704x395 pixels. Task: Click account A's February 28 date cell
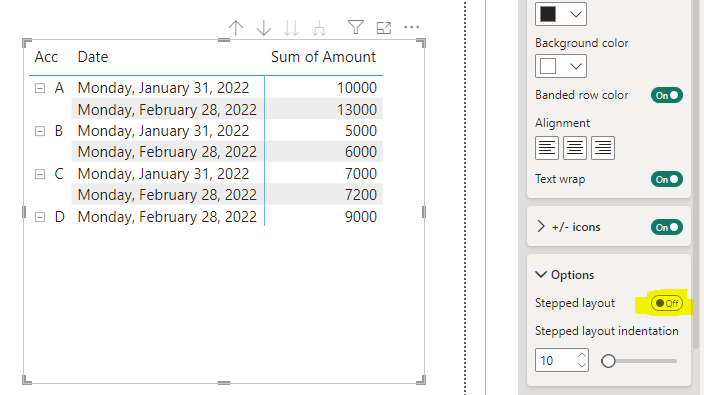pos(167,110)
